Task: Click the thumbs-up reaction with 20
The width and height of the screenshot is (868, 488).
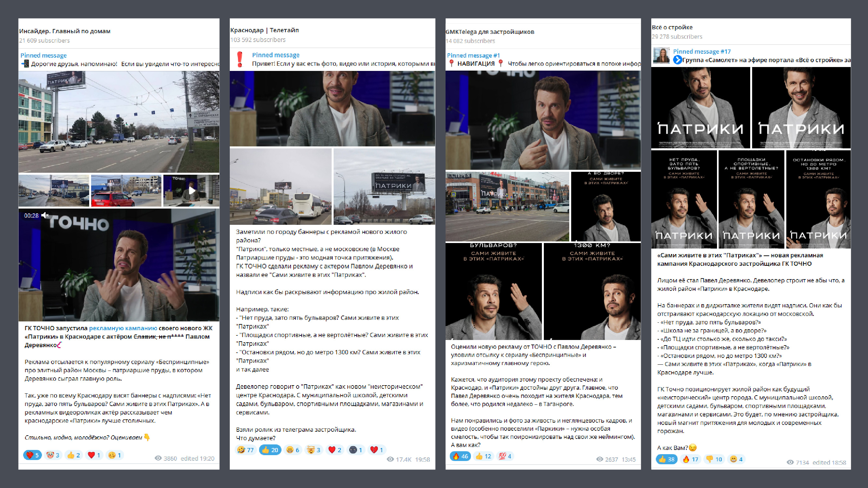Action: click(270, 450)
